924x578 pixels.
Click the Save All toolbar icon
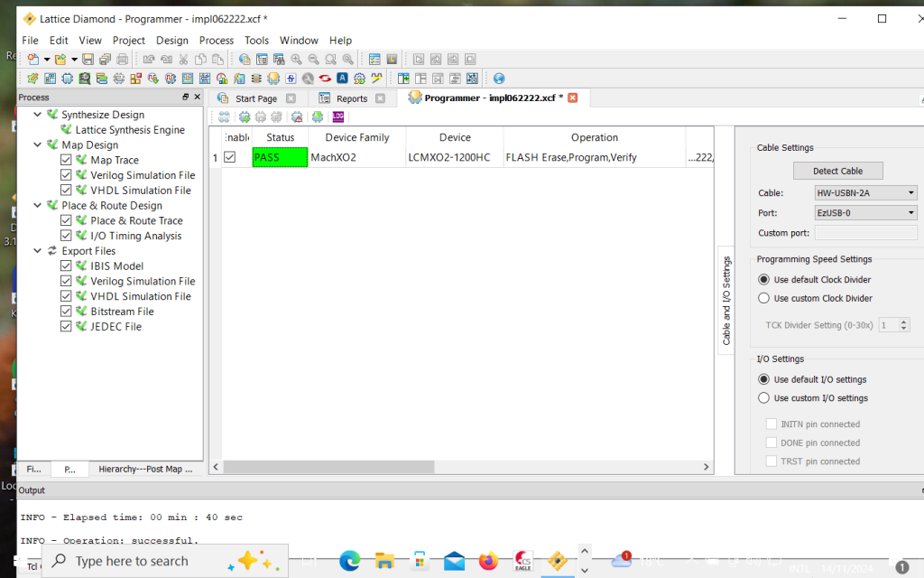pyautogui.click(x=105, y=59)
